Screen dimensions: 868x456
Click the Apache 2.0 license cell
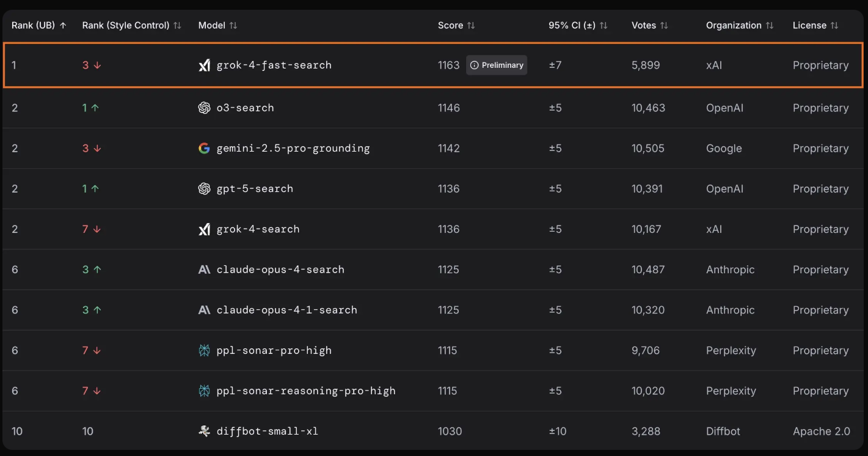[822, 431]
